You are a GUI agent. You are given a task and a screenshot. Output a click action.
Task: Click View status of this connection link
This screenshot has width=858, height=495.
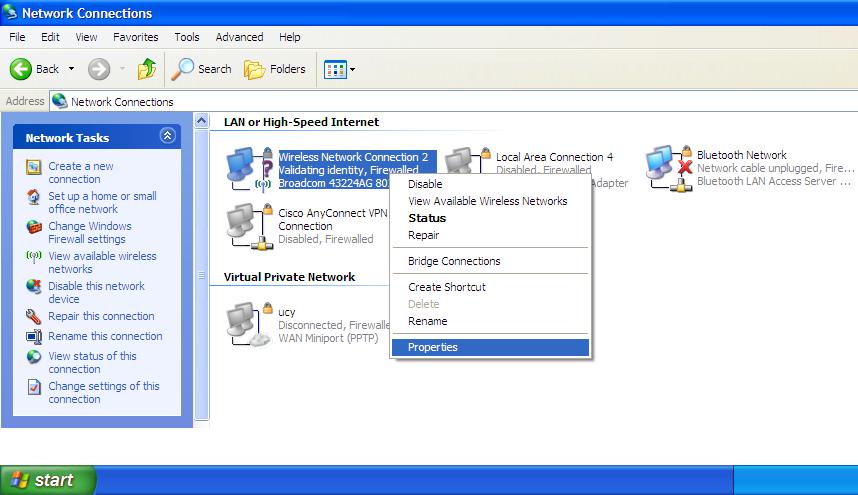pos(92,362)
